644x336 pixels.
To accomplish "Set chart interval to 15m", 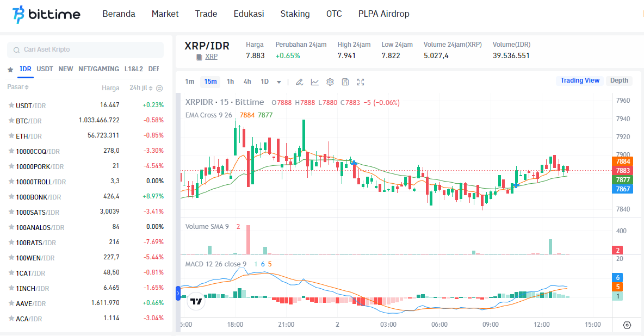I will (x=210, y=82).
